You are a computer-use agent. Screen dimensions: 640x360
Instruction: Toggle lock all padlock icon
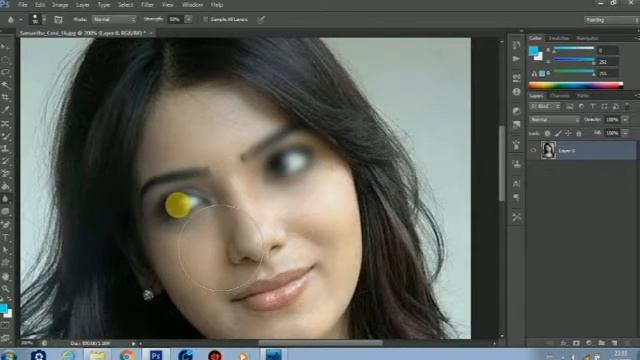click(x=579, y=133)
